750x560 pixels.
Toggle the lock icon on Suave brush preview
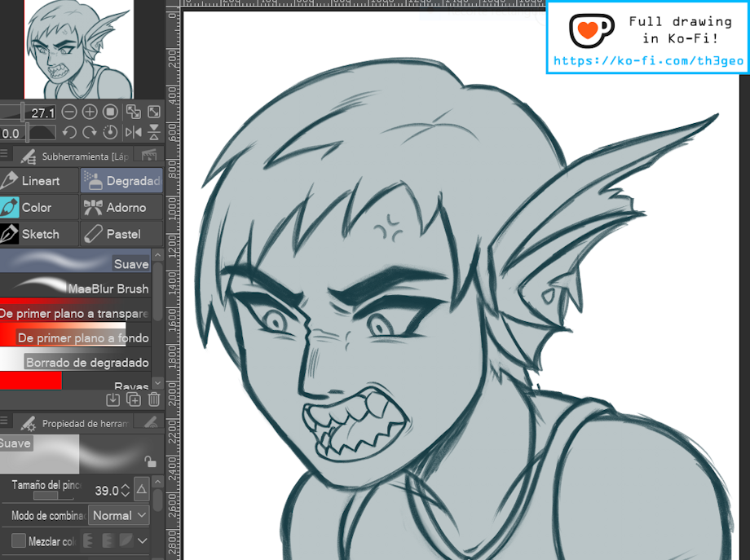click(x=149, y=461)
